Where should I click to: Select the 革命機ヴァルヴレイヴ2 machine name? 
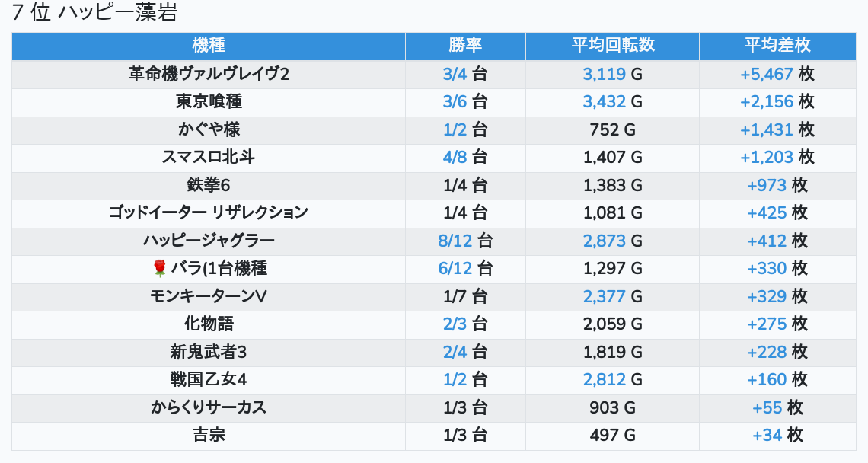(x=209, y=74)
